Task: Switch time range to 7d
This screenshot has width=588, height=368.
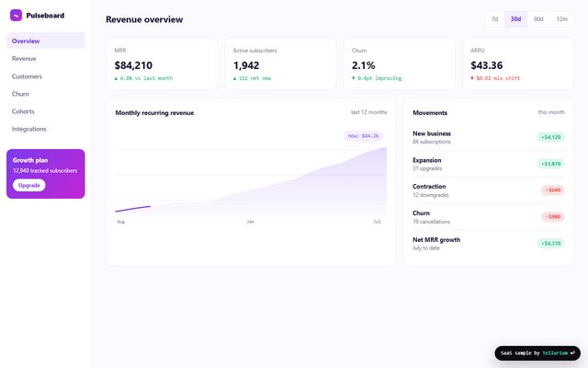Action: click(x=494, y=19)
